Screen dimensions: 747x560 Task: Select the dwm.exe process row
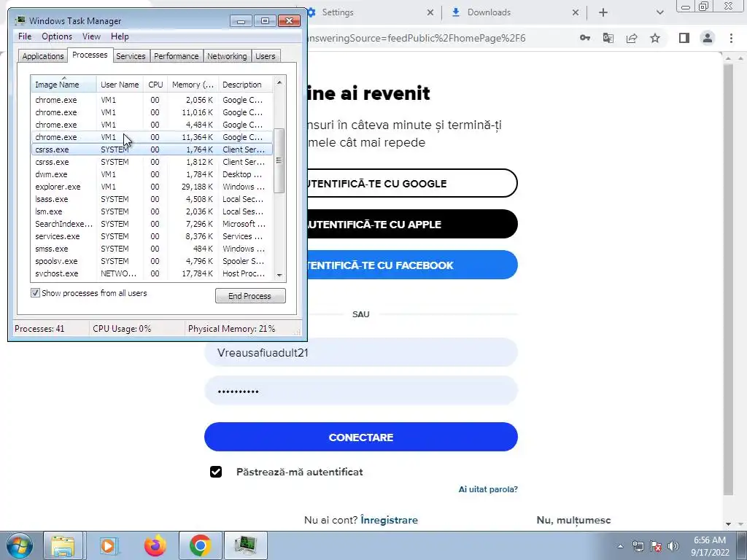pyautogui.click(x=152, y=174)
